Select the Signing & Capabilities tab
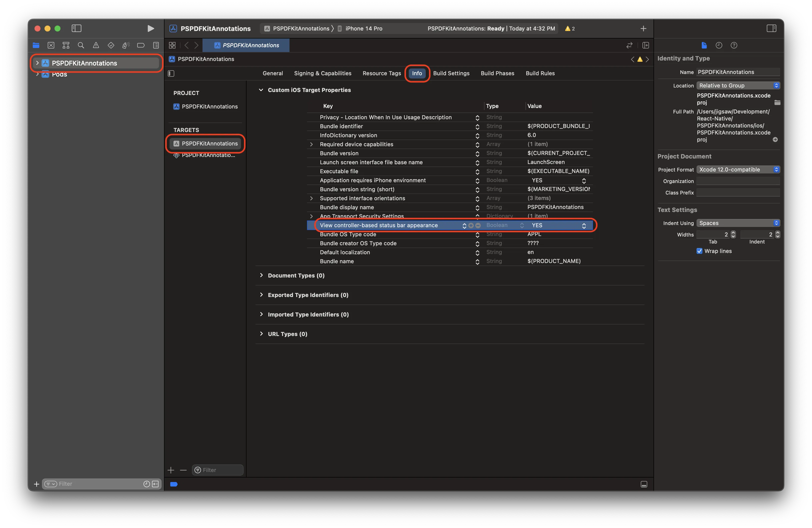The height and width of the screenshot is (528, 812). [322, 73]
